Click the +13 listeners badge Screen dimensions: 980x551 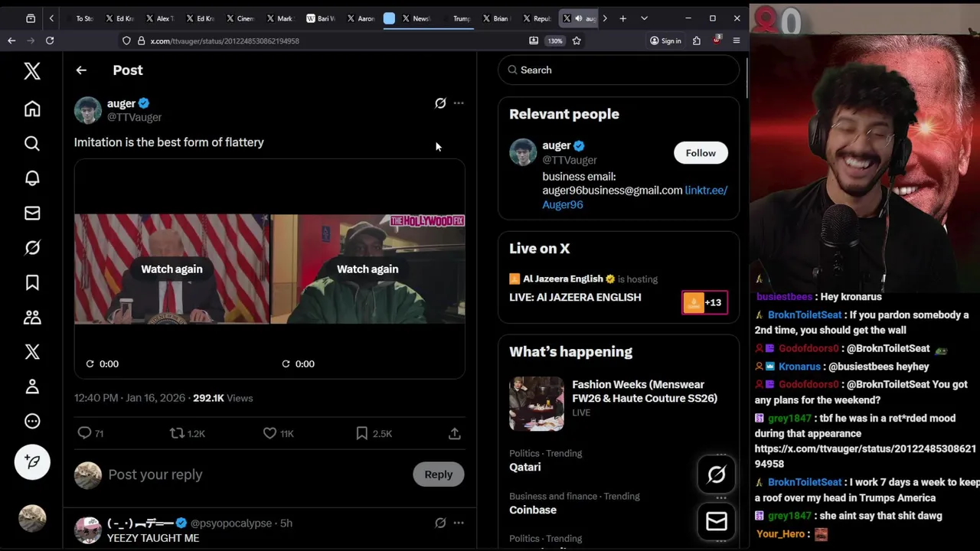click(705, 302)
